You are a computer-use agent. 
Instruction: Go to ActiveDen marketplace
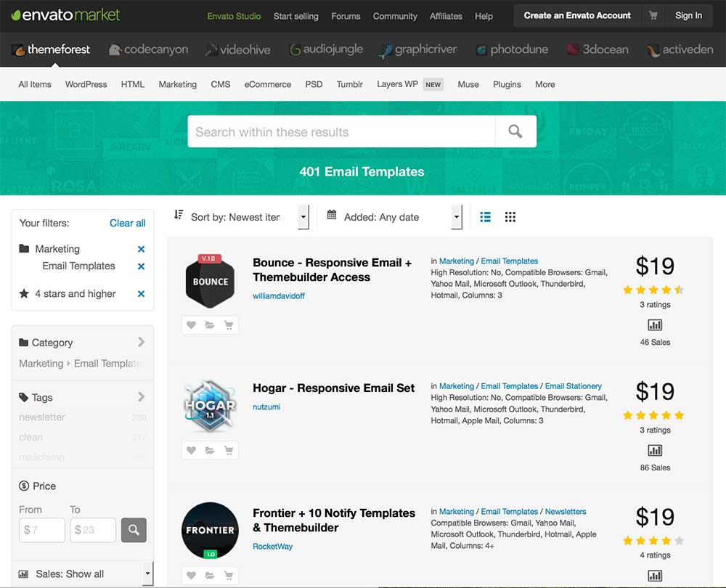[x=680, y=49]
